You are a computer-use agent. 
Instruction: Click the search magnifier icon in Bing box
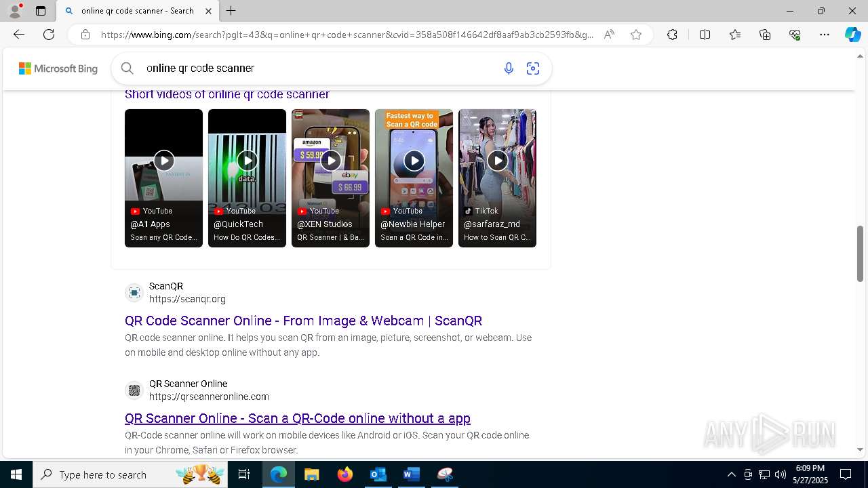(127, 68)
